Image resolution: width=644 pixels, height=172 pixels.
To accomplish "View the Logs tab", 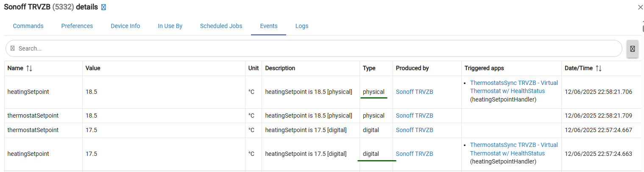I will coord(301,26).
